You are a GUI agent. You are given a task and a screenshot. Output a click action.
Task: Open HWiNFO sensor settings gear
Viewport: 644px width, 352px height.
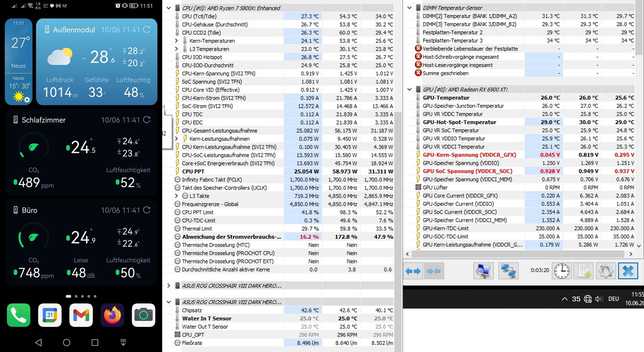(606, 271)
